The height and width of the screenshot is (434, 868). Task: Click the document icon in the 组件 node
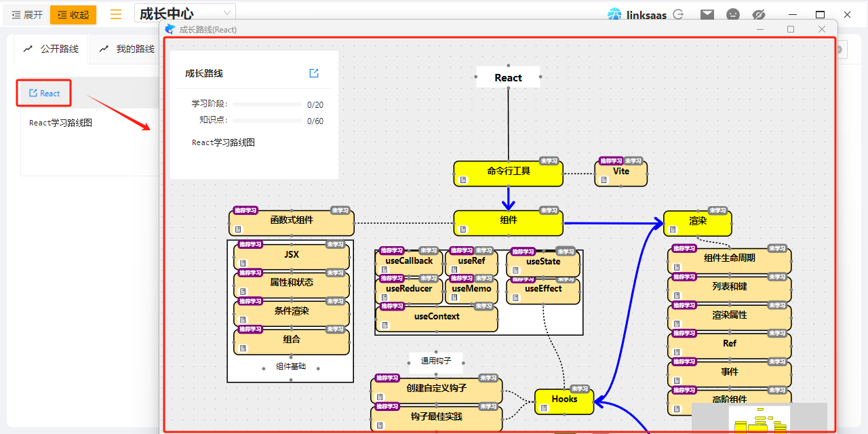[464, 230]
